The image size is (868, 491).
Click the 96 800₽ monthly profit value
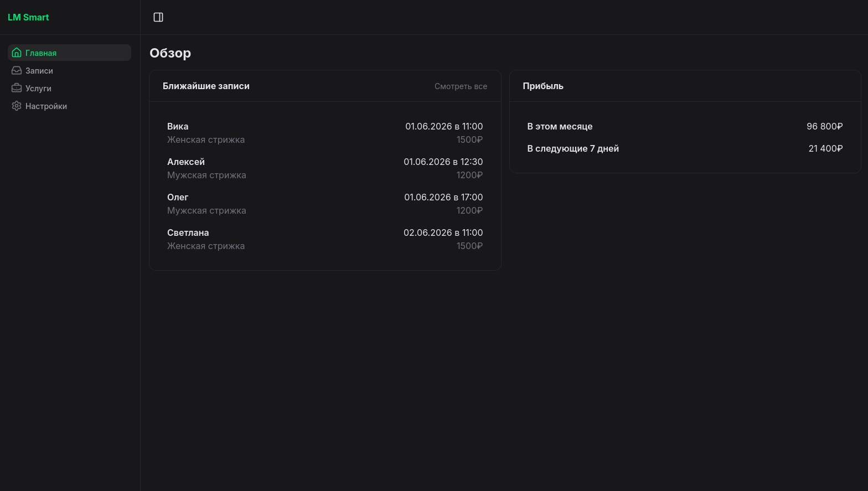(825, 126)
